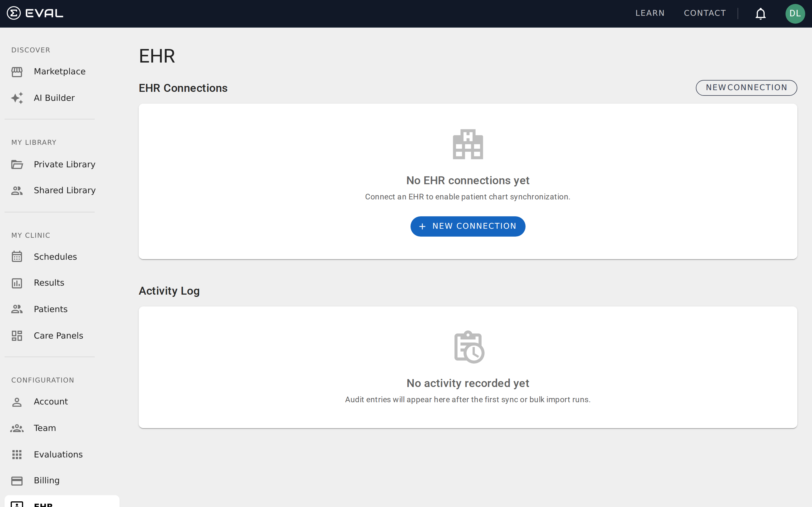Click the Billing card icon
The image size is (812, 507).
(x=17, y=481)
